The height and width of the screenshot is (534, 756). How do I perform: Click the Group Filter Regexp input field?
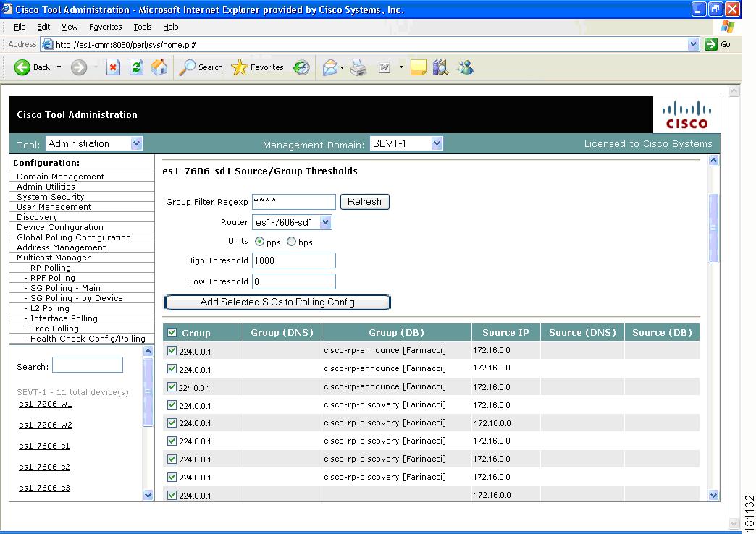(x=293, y=201)
